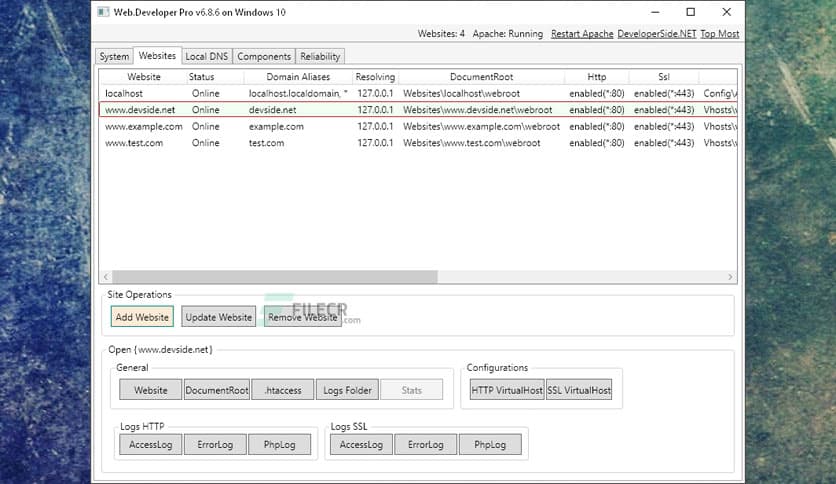Open the DeveloperSide.NET link
Viewport: 836px width, 484px height.
[x=657, y=34]
